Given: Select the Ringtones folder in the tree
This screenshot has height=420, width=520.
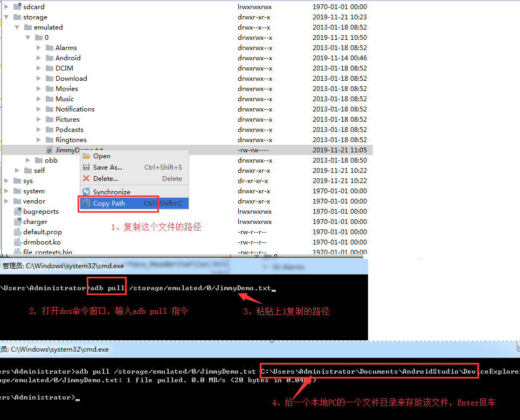Looking at the screenshot, I should tap(71, 139).
